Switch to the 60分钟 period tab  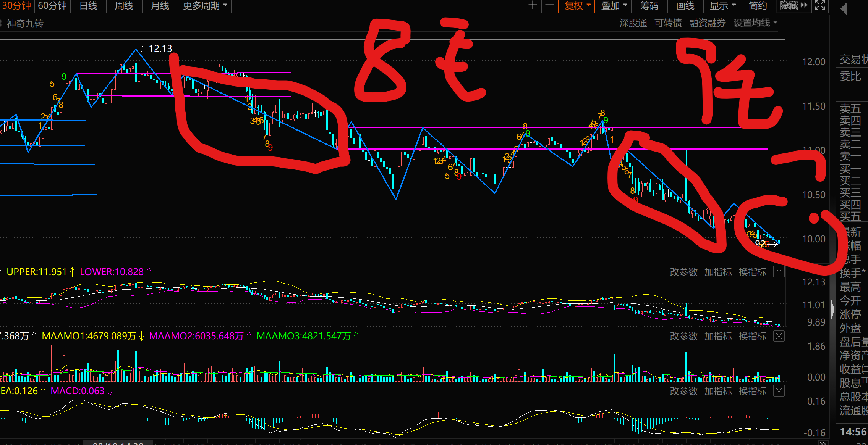tap(52, 6)
